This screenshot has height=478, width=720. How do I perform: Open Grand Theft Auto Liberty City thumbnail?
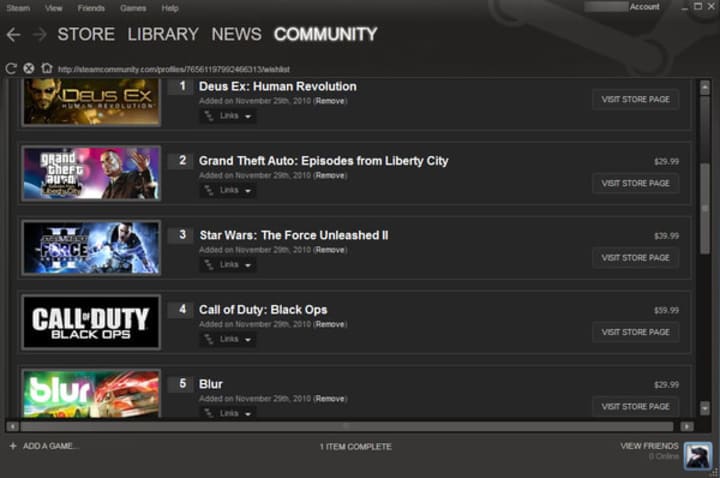point(91,173)
